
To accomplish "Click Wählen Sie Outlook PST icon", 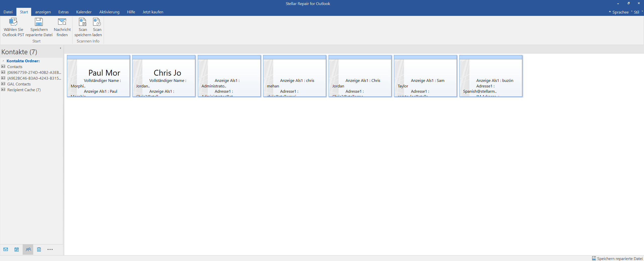I will pos(13,22).
